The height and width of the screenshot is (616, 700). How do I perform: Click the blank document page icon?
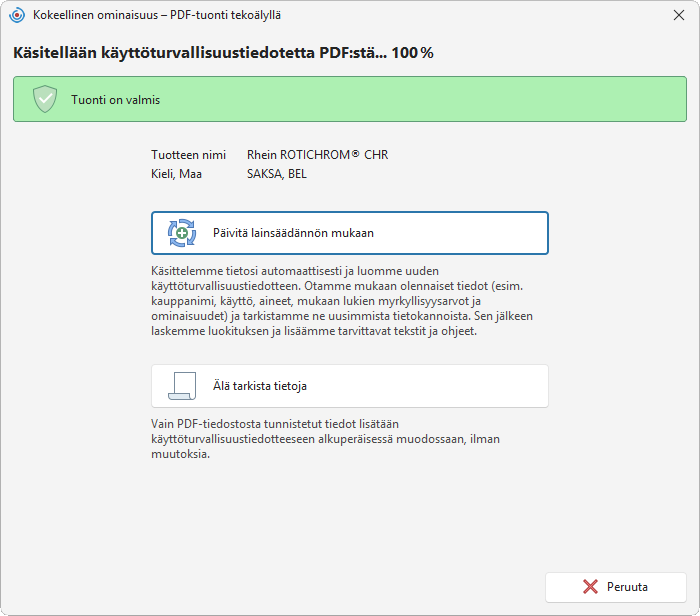(182, 386)
